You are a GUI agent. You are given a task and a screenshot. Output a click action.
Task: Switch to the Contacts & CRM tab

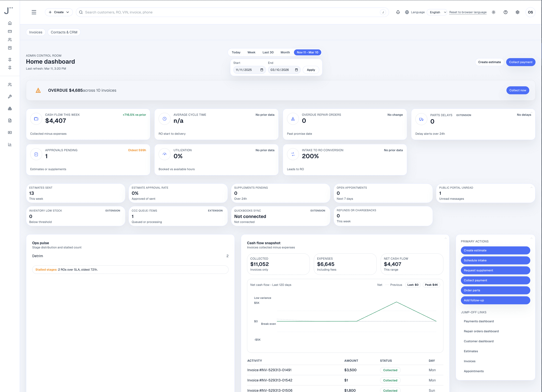(x=64, y=32)
